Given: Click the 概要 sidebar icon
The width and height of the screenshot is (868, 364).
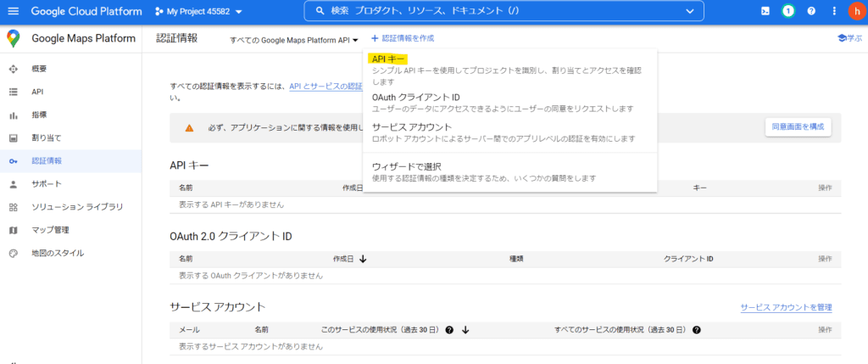Looking at the screenshot, I should [x=14, y=69].
